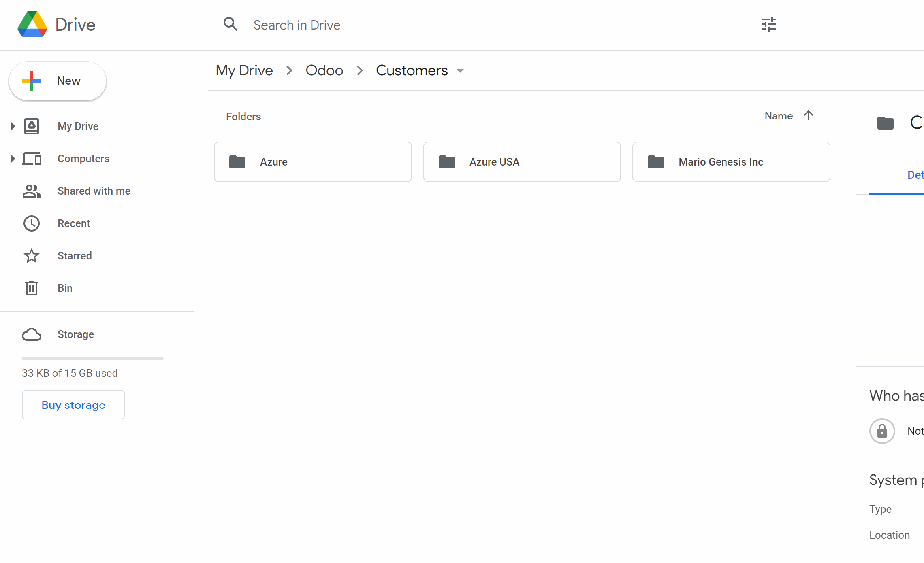Image resolution: width=924 pixels, height=563 pixels.
Task: Select the Azure USA folder
Action: coord(522,162)
